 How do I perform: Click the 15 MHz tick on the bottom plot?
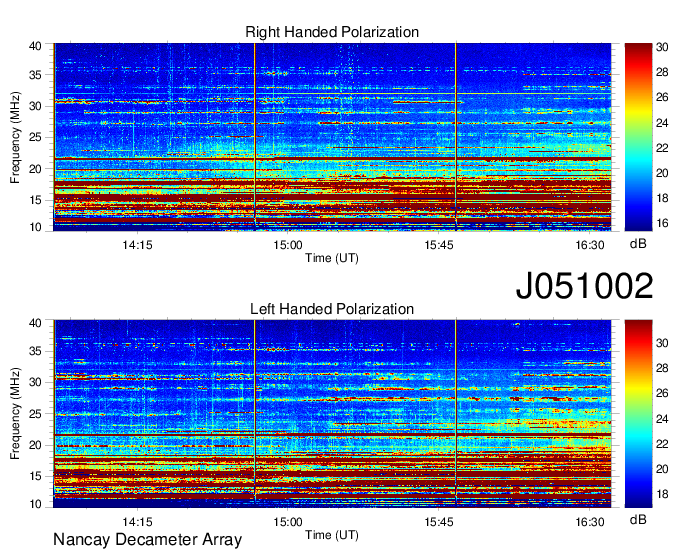pyautogui.click(x=35, y=476)
